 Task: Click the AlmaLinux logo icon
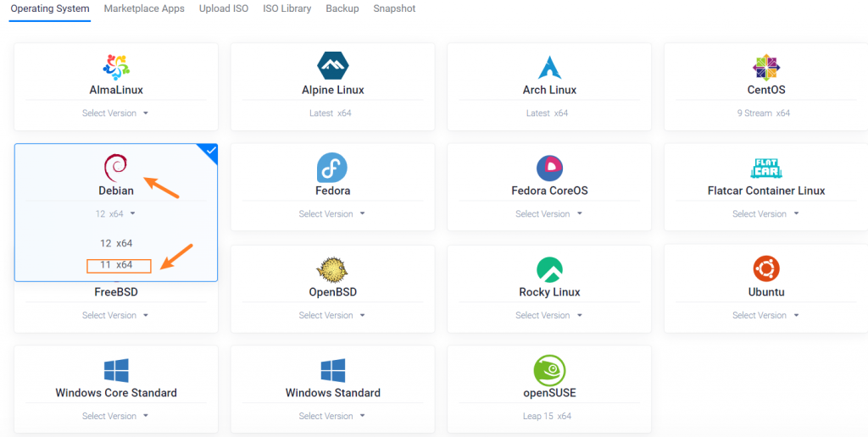(116, 67)
